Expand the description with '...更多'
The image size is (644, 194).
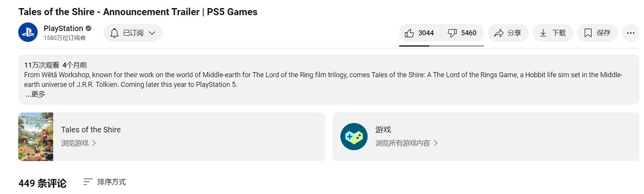pos(35,94)
